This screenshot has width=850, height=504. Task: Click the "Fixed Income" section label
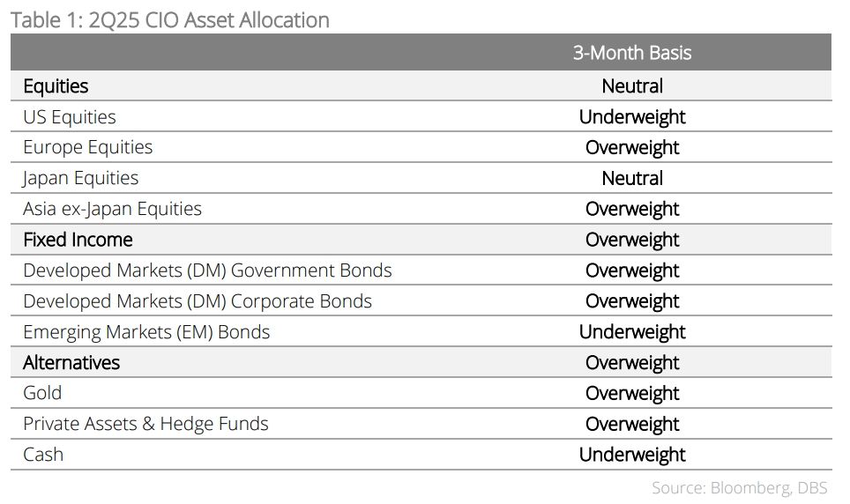point(78,240)
